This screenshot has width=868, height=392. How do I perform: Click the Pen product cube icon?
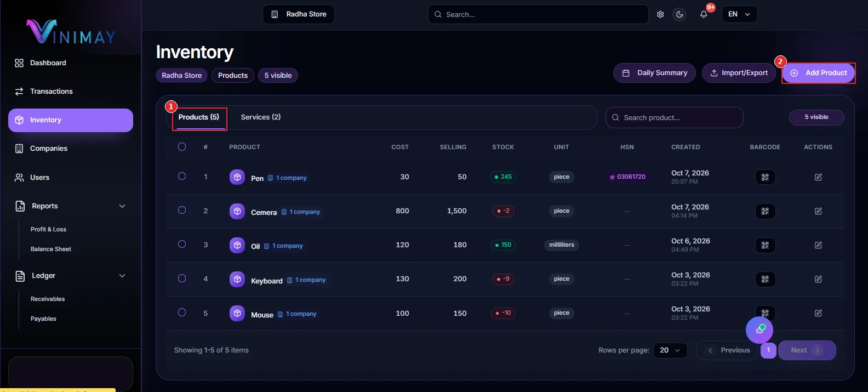pos(237,177)
